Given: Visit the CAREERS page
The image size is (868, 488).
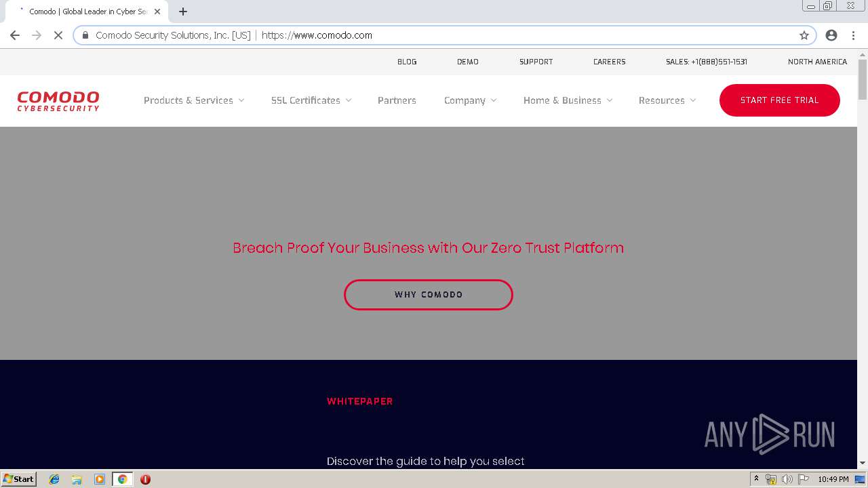Looking at the screenshot, I should pyautogui.click(x=610, y=62).
